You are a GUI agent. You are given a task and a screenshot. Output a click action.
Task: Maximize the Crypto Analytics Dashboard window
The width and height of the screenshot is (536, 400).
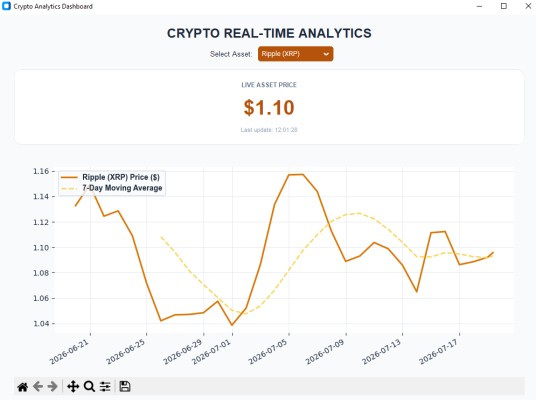pyautogui.click(x=504, y=6)
